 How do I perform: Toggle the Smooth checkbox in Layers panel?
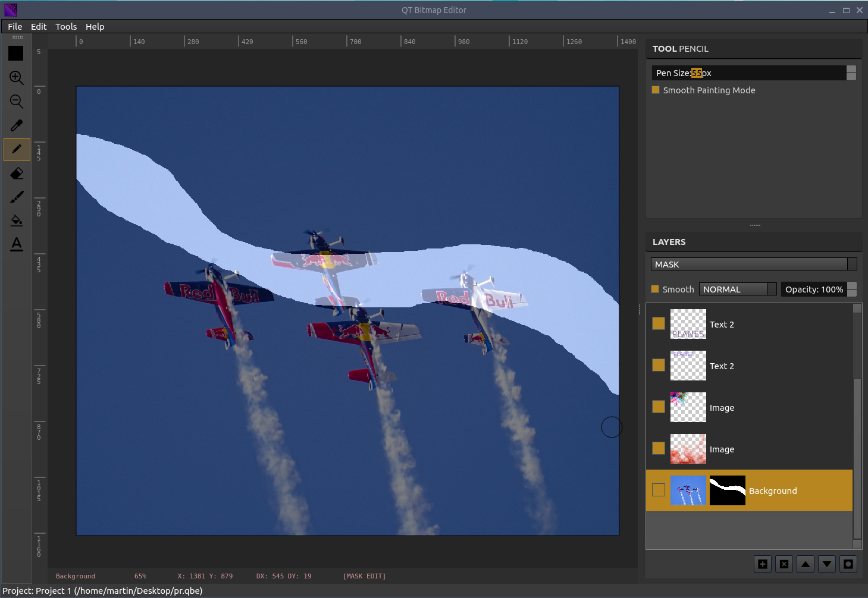pyautogui.click(x=655, y=289)
